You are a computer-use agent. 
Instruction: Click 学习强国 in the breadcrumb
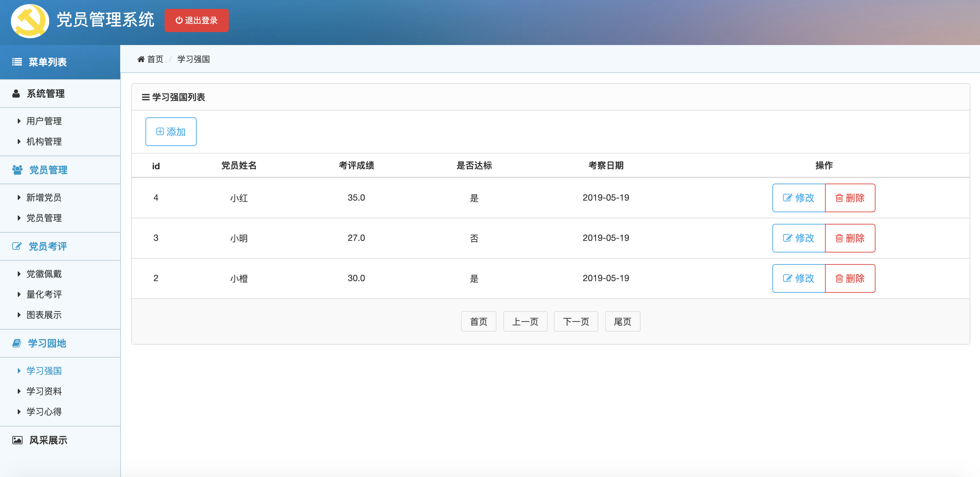pos(194,59)
